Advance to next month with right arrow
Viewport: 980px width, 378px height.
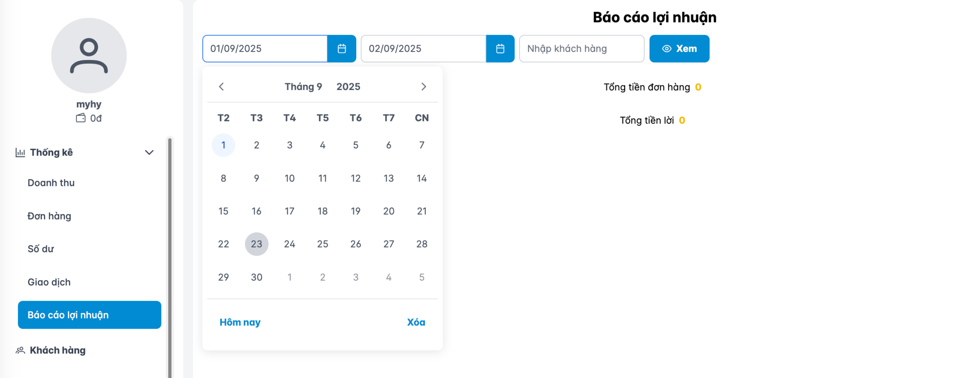click(x=424, y=87)
